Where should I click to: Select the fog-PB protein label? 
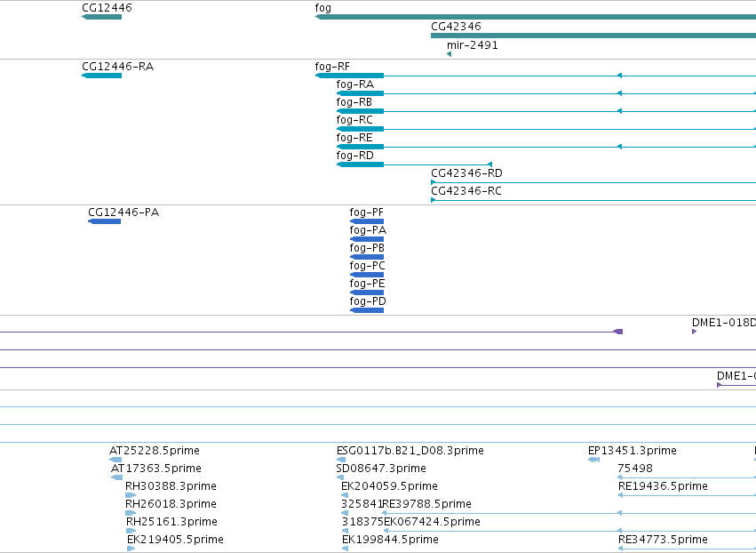coord(367,249)
